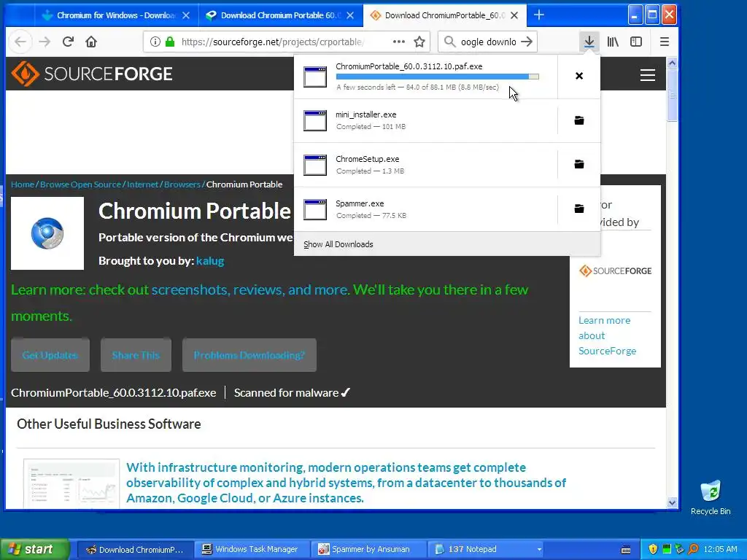Close the Download ChromiumPortable_60 SourceForge tab
747x560 pixels.
click(514, 15)
